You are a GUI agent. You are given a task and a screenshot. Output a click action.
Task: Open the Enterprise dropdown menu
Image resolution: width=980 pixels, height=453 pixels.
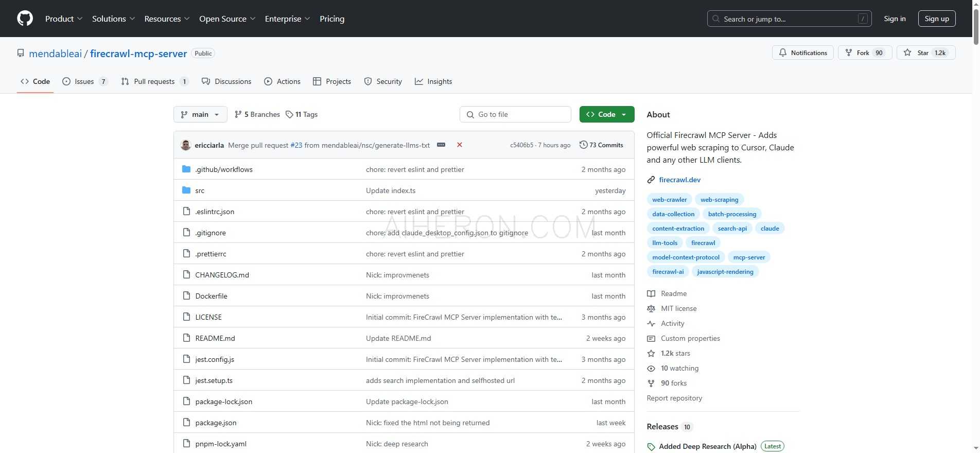pos(287,19)
